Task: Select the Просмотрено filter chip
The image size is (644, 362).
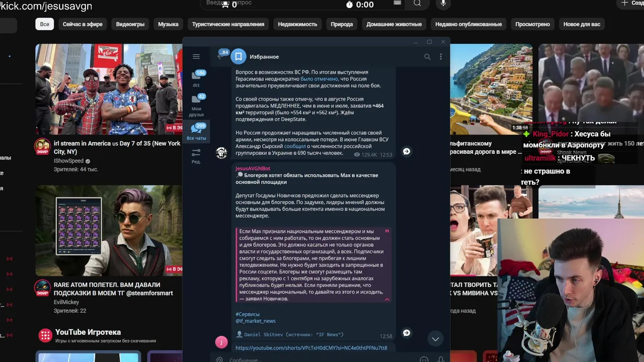Action: coord(532,24)
